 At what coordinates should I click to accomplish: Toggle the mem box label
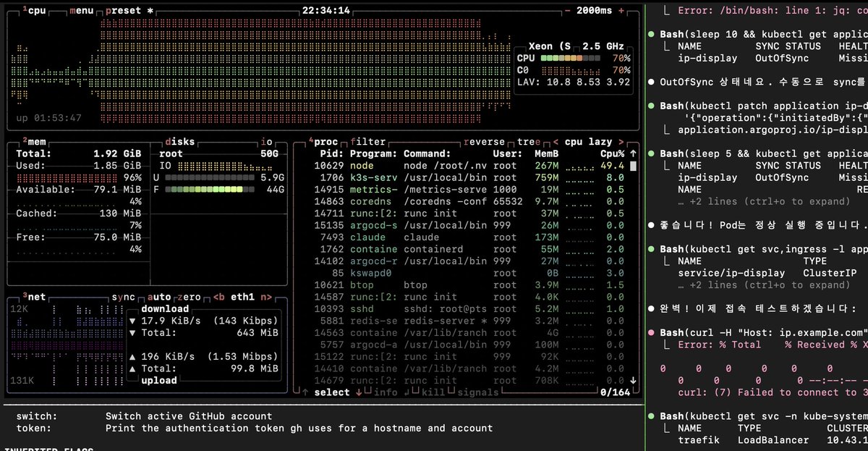35,142
